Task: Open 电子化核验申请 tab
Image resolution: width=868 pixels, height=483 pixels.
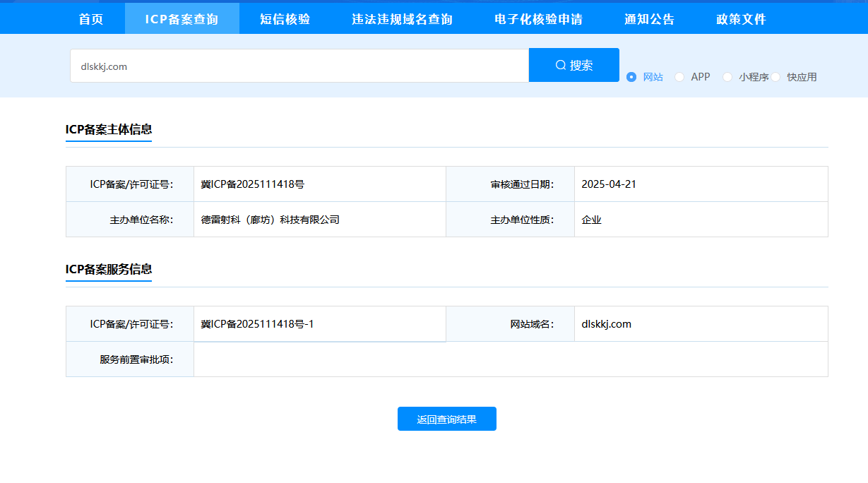Action: click(x=538, y=19)
